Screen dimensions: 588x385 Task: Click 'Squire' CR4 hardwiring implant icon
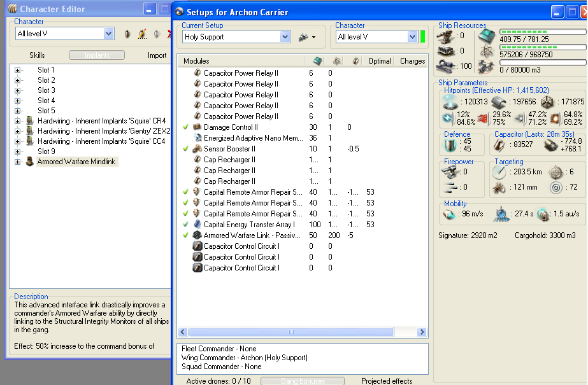(x=30, y=121)
